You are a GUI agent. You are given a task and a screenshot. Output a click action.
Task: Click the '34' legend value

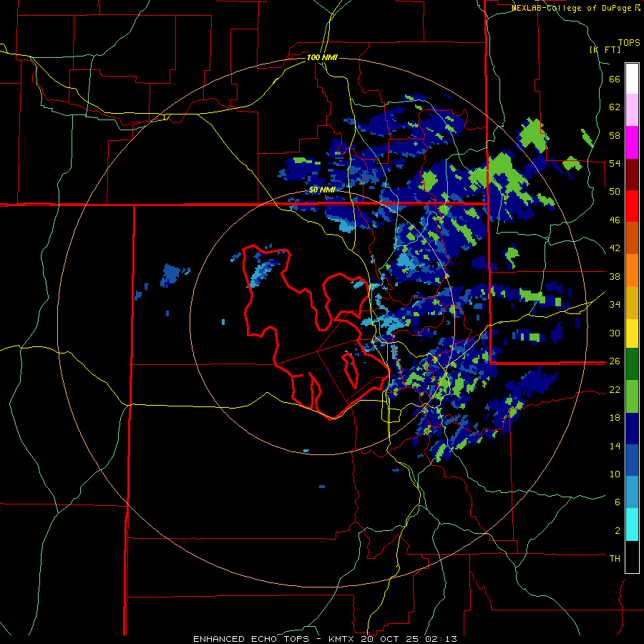coord(615,304)
